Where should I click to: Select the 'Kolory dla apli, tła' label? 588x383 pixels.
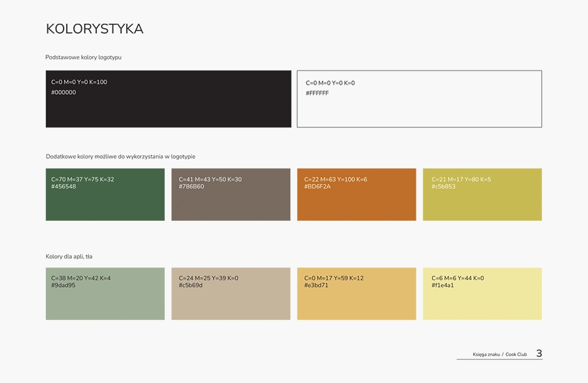point(69,256)
